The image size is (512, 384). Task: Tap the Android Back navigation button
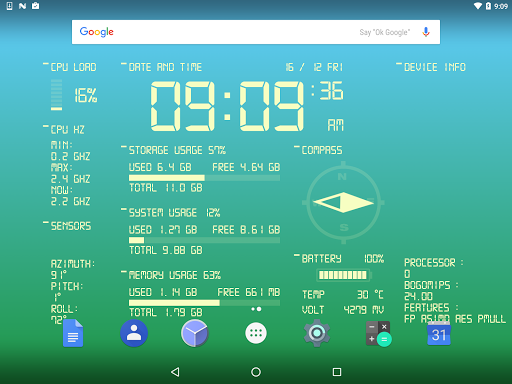tap(175, 372)
